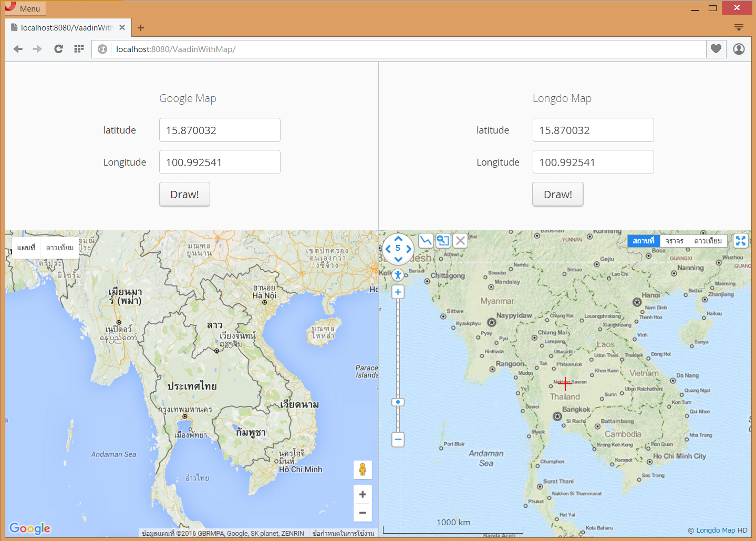Pan Longdo map up with arrow
This screenshot has height=541, width=756.
(398, 239)
